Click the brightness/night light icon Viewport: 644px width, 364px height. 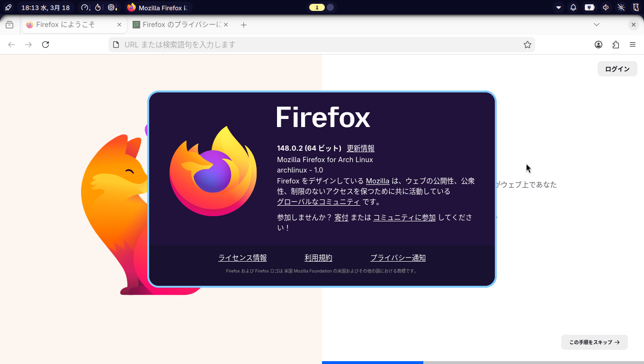(x=621, y=8)
